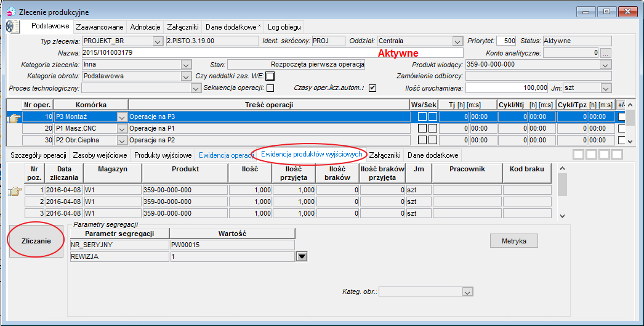Click the down arrow of the operations scrollbar
This screenshot has height=326, width=644.
631,141
